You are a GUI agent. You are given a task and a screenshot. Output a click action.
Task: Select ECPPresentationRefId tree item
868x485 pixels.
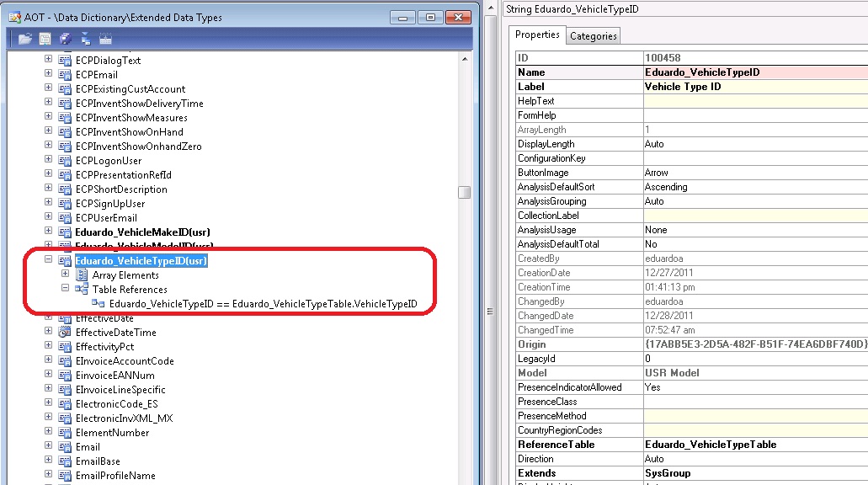click(x=124, y=175)
